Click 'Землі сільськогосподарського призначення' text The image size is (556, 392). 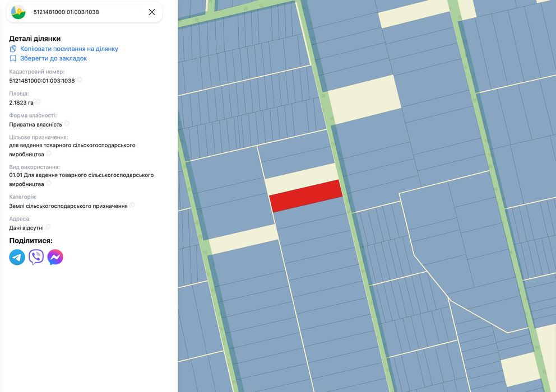tap(68, 206)
